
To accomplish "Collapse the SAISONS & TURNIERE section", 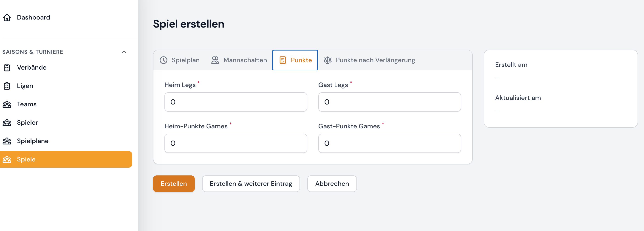I will [124, 52].
